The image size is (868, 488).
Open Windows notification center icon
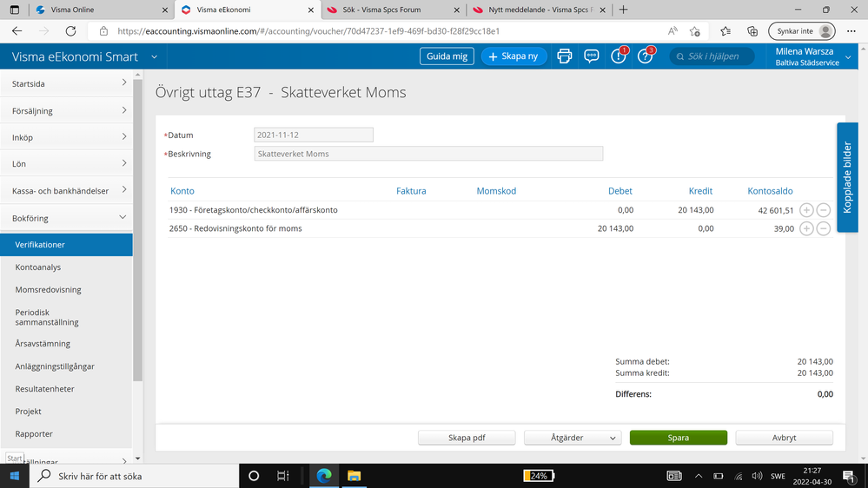coord(849,476)
